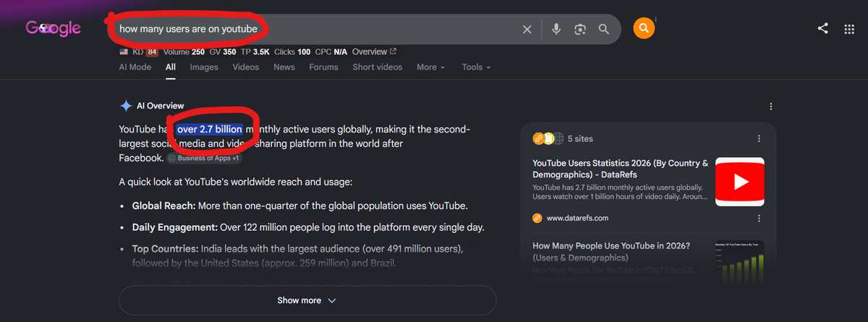Submit search with the magnifier icon
This screenshot has width=868, height=322.
pos(604,29)
